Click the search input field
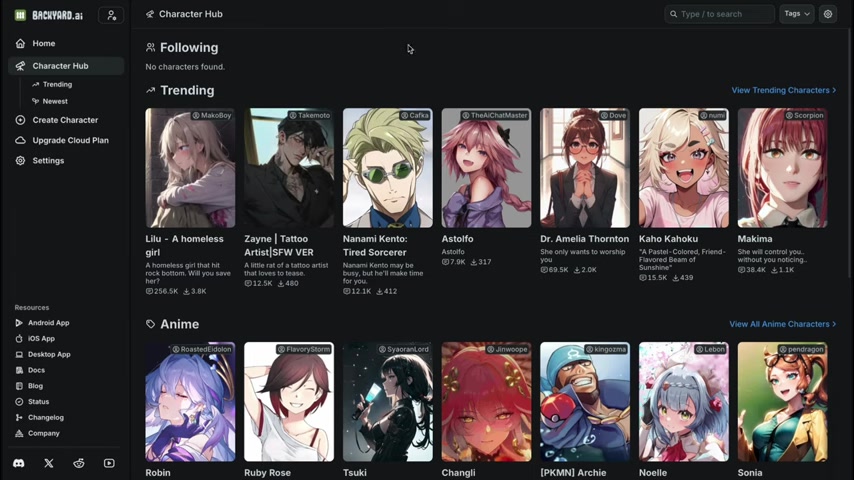 (x=719, y=14)
